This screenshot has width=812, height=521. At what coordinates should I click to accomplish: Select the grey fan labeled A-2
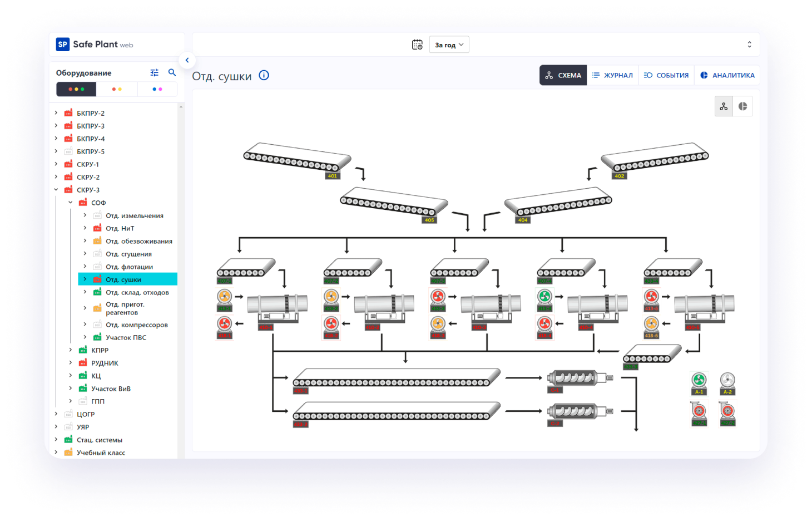(727, 383)
